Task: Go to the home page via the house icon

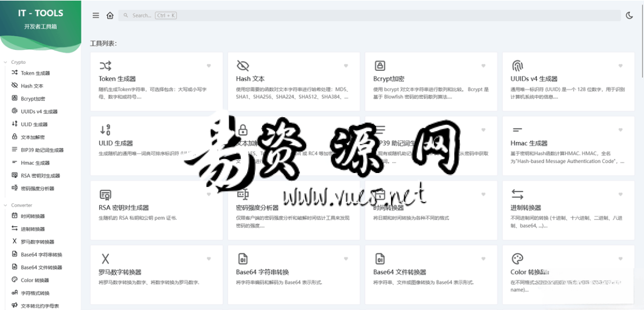Action: pos(110,16)
